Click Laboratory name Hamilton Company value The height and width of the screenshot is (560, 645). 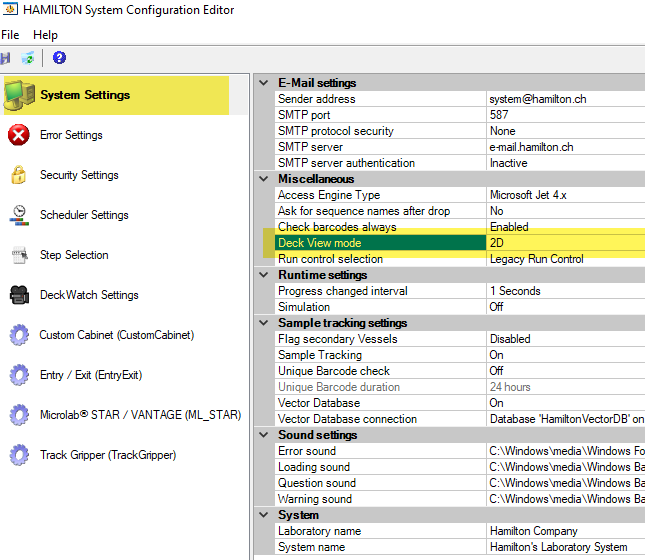(534, 531)
